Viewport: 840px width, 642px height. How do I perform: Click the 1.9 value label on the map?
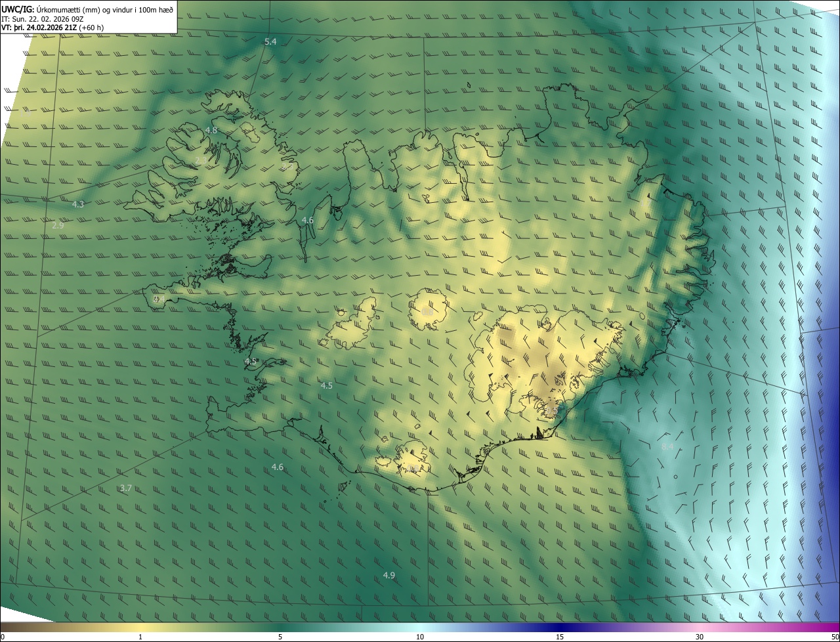tap(25, 114)
